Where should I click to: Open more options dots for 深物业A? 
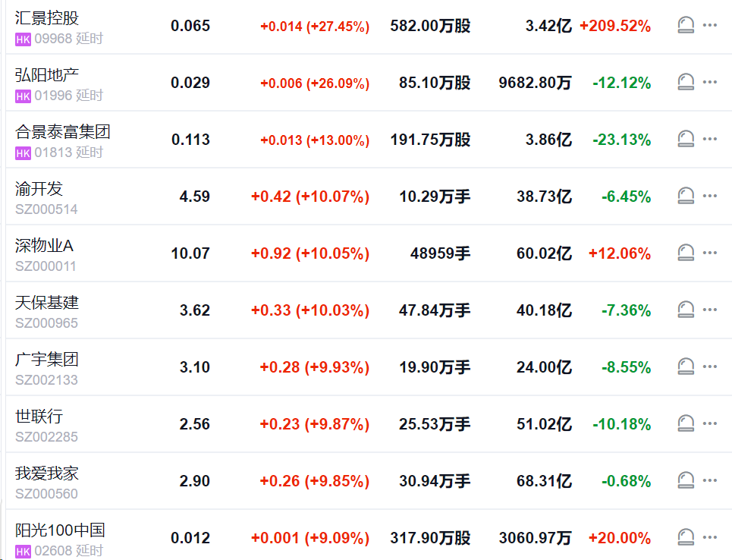click(x=709, y=253)
